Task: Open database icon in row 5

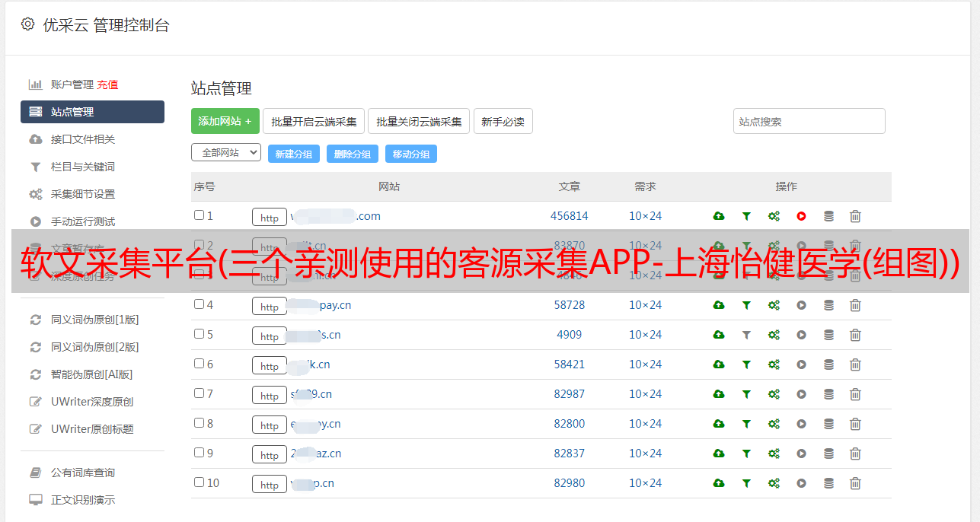Action: (x=828, y=335)
